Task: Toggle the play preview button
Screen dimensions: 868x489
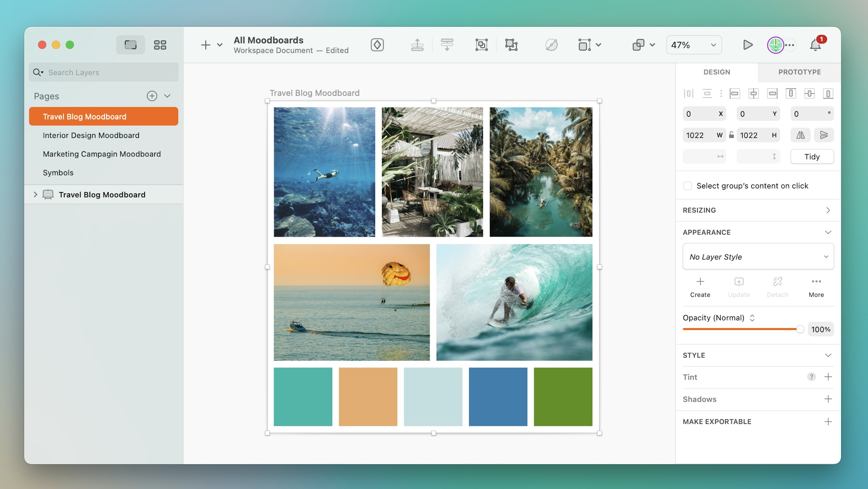Action: [x=748, y=45]
